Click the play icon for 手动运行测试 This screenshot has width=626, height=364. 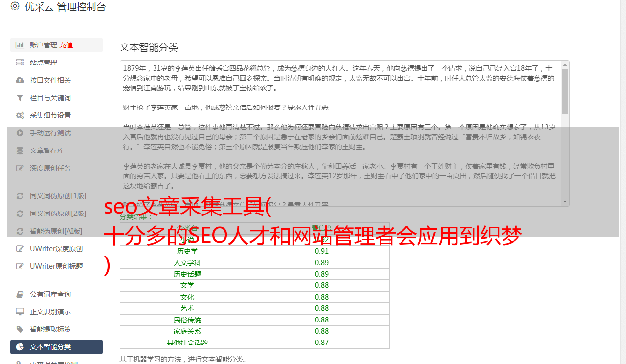(x=20, y=133)
